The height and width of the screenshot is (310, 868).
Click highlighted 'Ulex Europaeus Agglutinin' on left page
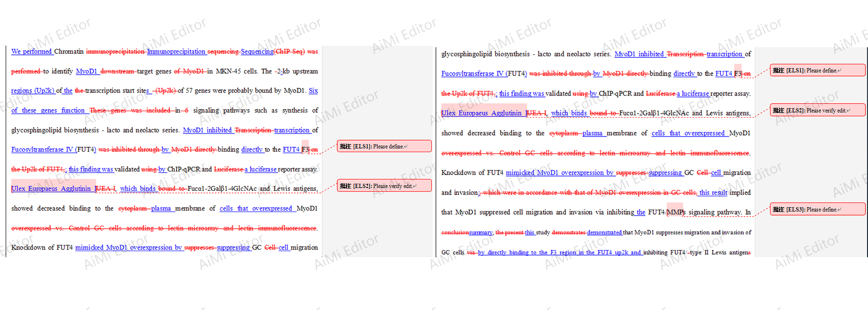pyautogui.click(x=51, y=188)
